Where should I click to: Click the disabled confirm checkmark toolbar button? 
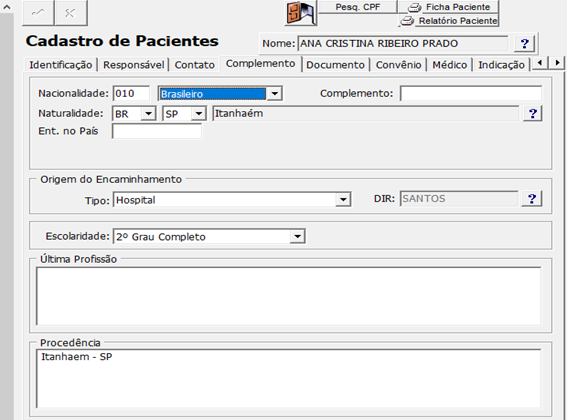[x=38, y=13]
